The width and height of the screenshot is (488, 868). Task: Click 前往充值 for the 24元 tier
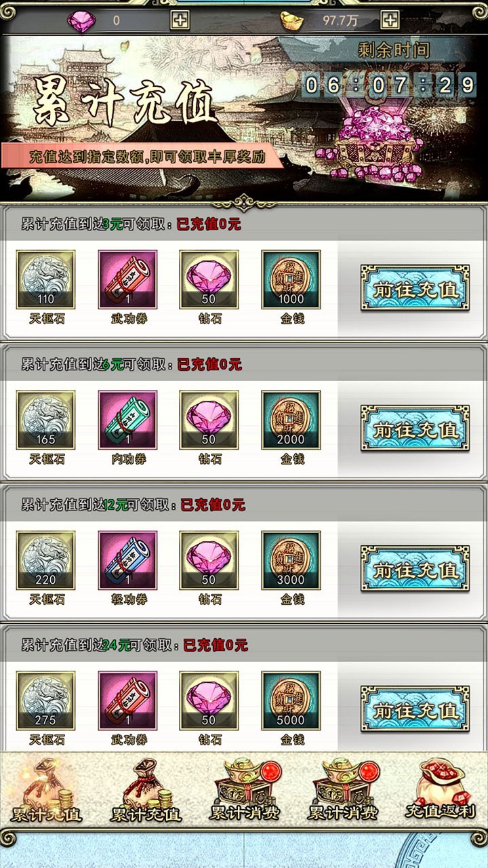[415, 709]
